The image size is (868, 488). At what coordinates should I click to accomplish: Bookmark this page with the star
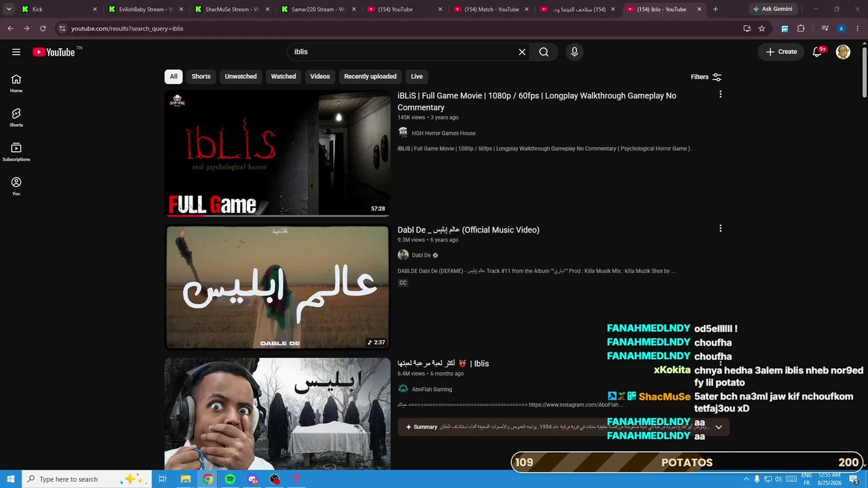coord(762,28)
